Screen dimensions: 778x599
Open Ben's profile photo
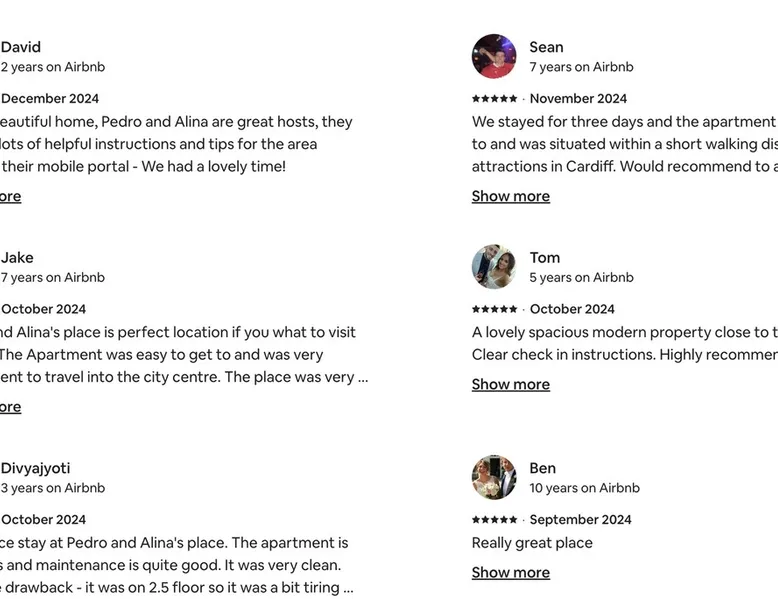[x=494, y=478]
